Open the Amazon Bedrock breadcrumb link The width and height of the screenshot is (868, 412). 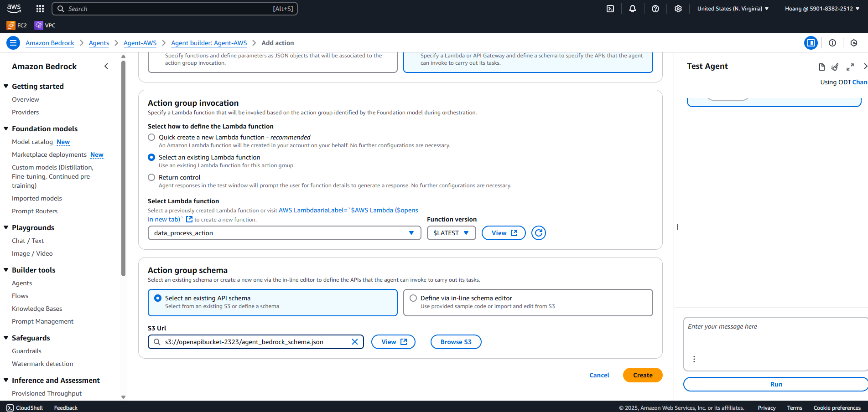coord(50,43)
